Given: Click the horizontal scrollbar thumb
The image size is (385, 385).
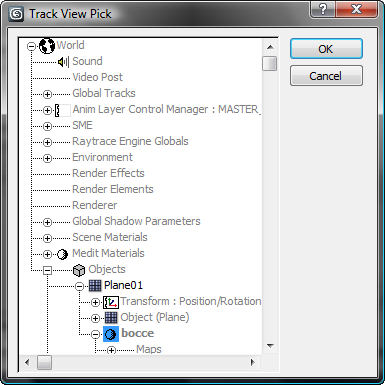Looking at the screenshot, I should [x=44, y=362].
